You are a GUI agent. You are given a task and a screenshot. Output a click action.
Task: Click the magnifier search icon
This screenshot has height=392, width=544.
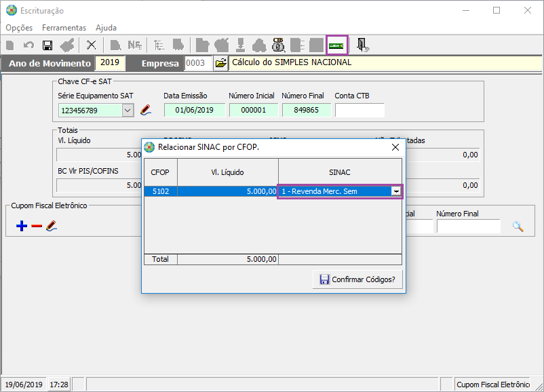(x=518, y=227)
